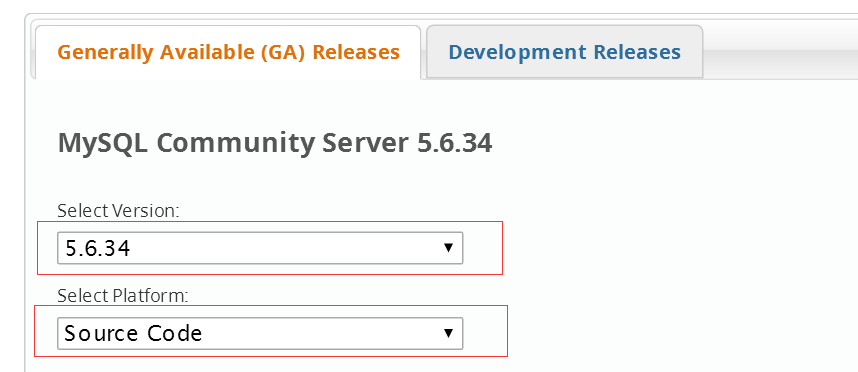
Task: Expand the Select Platform dropdown showing Source Code
Action: click(260, 333)
